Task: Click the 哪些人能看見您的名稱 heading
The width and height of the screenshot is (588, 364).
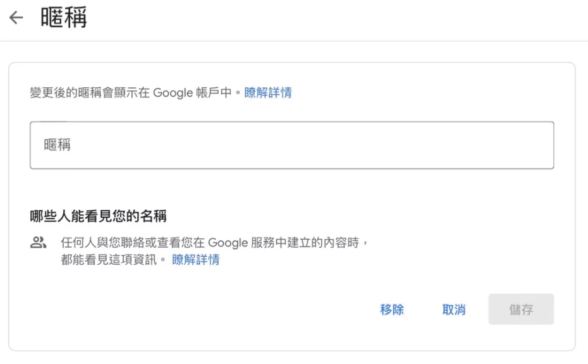Action: [x=98, y=216]
